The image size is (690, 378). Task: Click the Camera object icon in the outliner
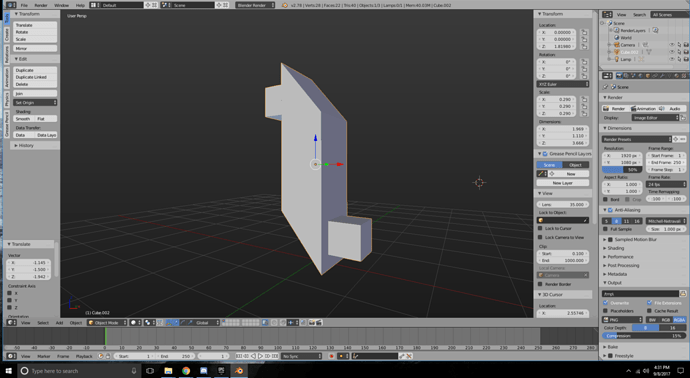click(x=617, y=45)
